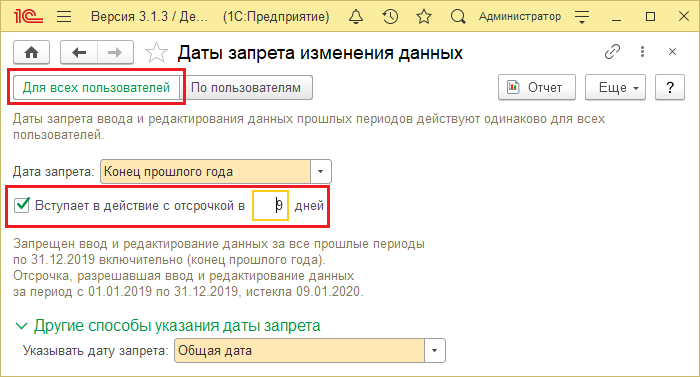Add form to favorites star
700x377 pixels.
click(x=156, y=53)
